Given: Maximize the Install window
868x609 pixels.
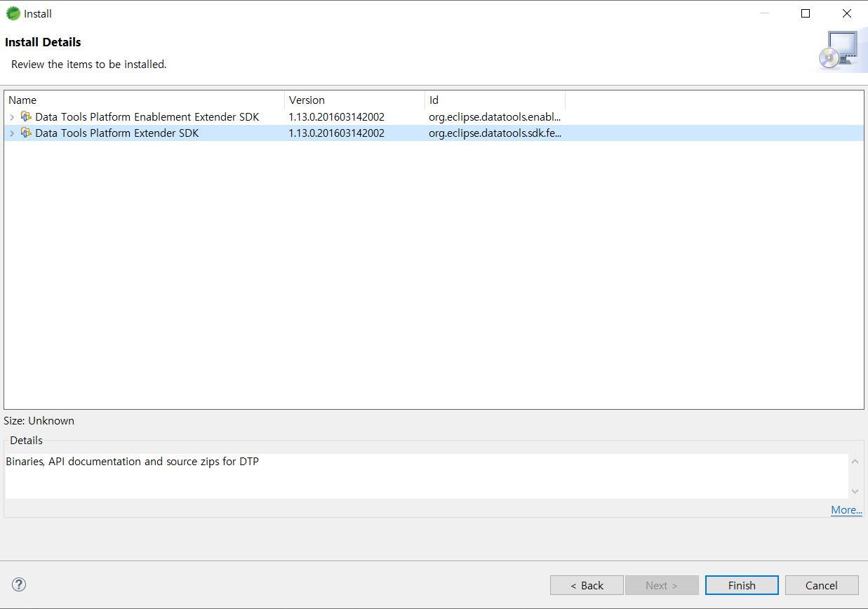Looking at the screenshot, I should (806, 13).
